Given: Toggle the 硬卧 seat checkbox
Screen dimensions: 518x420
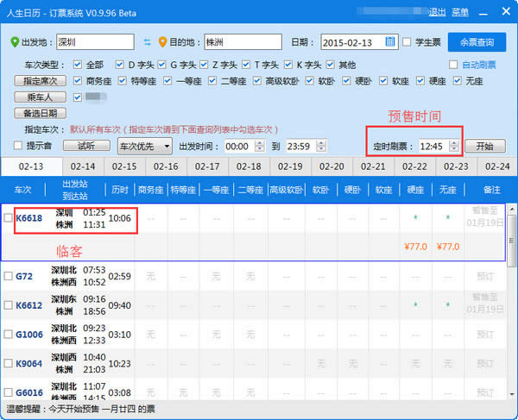Looking at the screenshot, I should click(x=346, y=80).
